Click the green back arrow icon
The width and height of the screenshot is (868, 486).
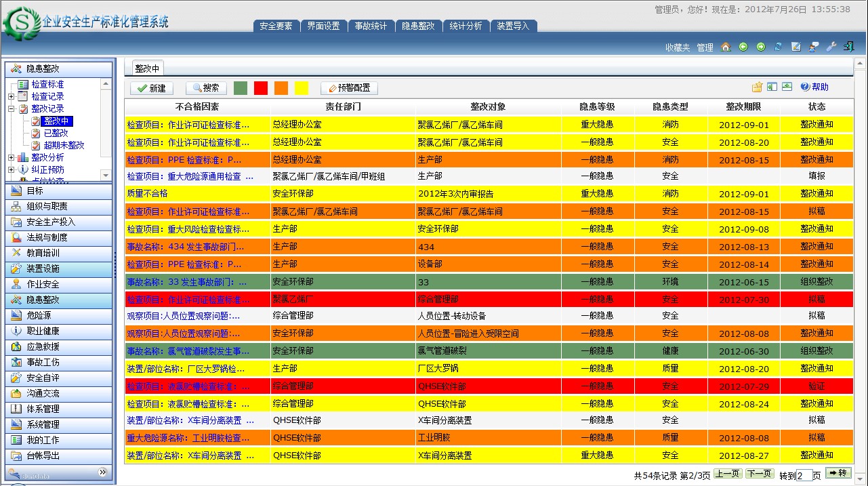tap(743, 47)
